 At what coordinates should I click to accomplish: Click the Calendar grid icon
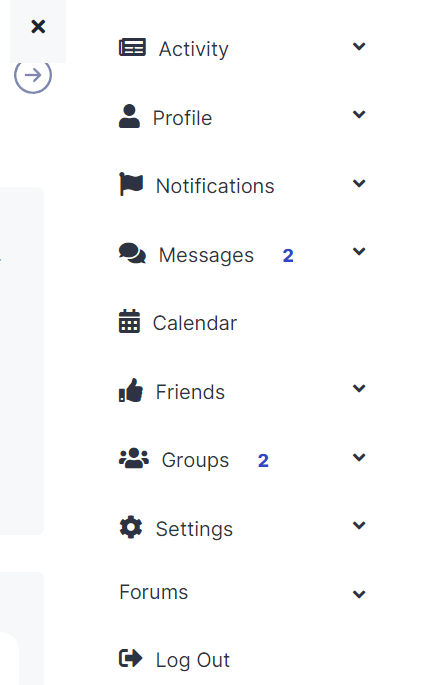129,322
